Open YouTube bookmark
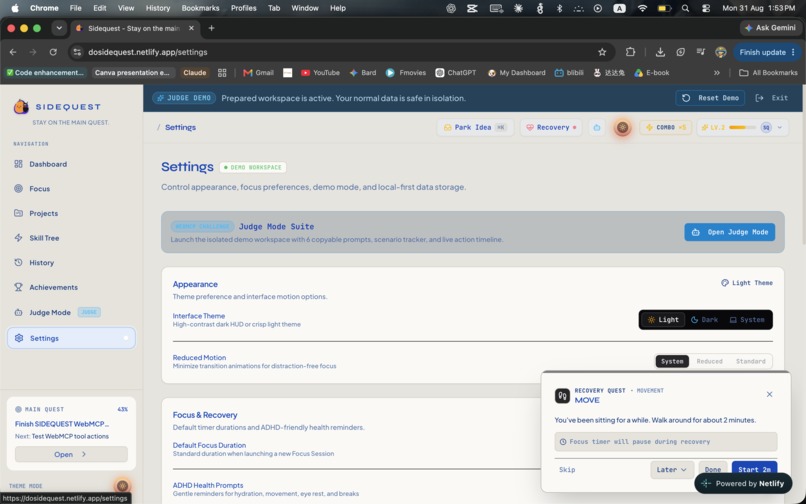This screenshot has width=806, height=504. [x=320, y=73]
